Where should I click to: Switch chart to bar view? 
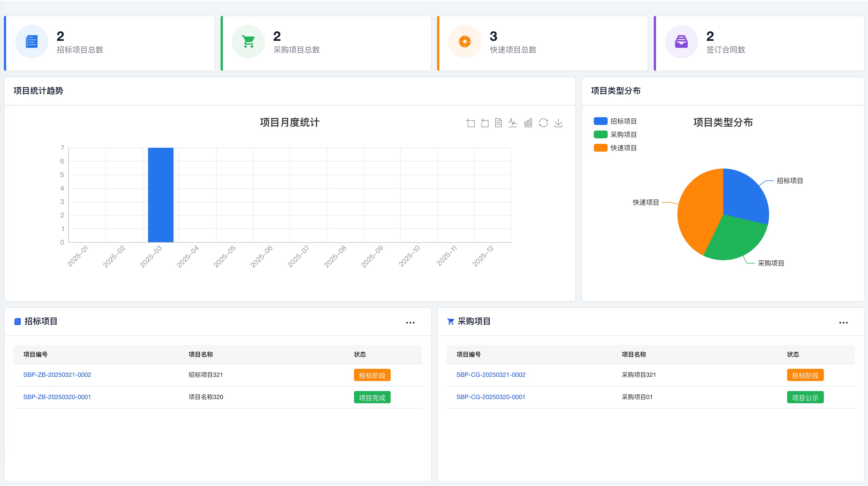point(528,122)
